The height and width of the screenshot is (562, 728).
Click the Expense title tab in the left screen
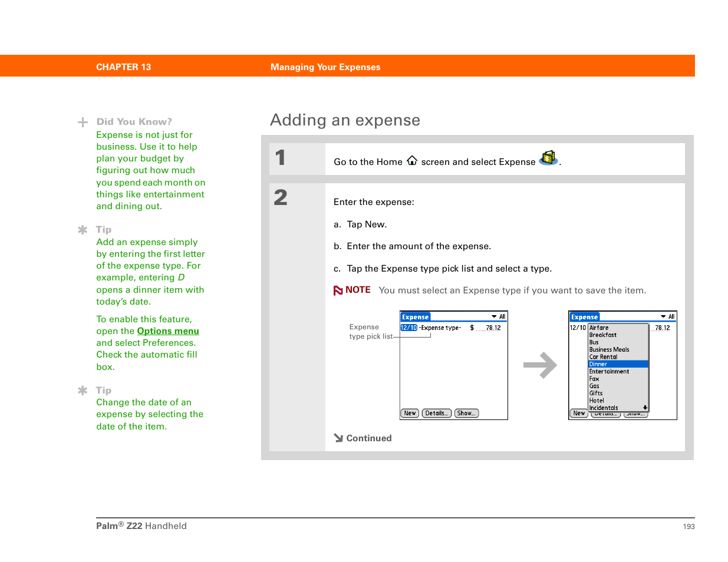coord(416,316)
